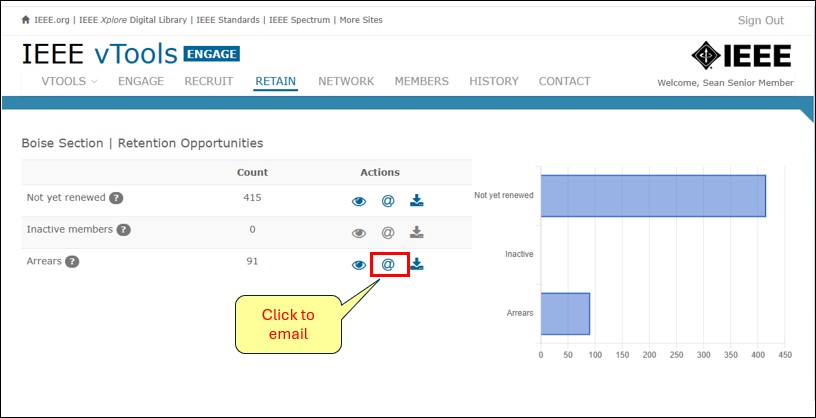
Task: Click the Inactive label on the chart
Action: coord(519,255)
